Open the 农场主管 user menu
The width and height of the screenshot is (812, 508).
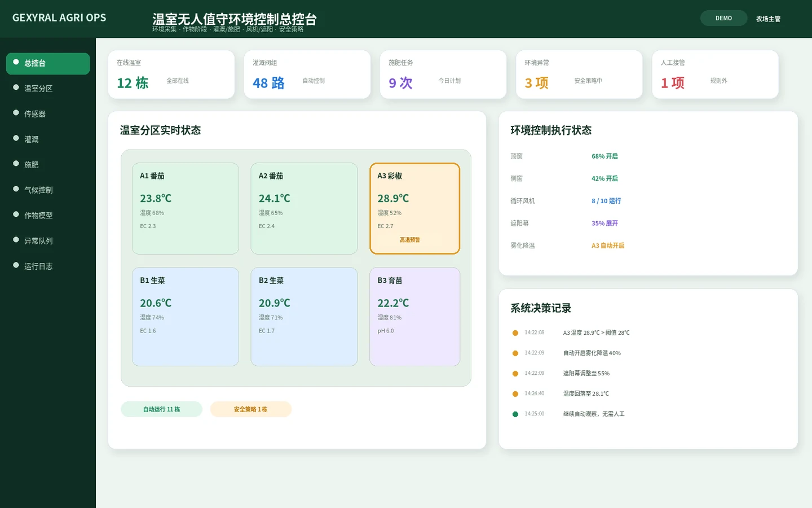pyautogui.click(x=768, y=19)
